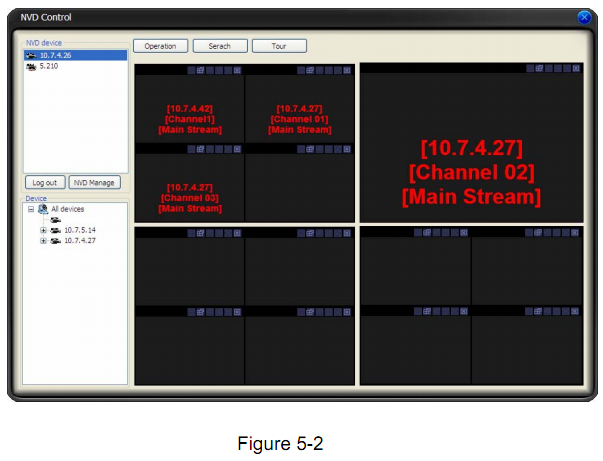The height and width of the screenshot is (461, 603).
Task: Expand the 10.7.4.27 device node
Action: [x=43, y=241]
